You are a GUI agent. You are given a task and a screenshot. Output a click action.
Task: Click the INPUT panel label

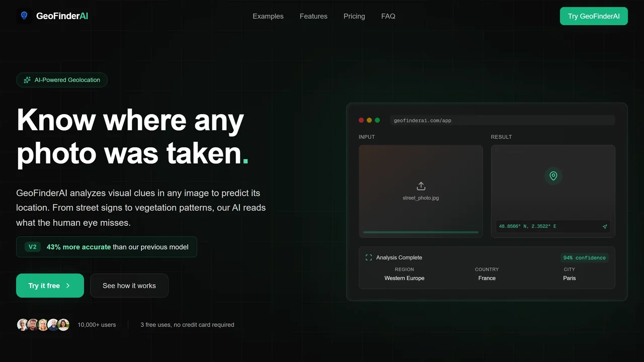click(x=367, y=137)
